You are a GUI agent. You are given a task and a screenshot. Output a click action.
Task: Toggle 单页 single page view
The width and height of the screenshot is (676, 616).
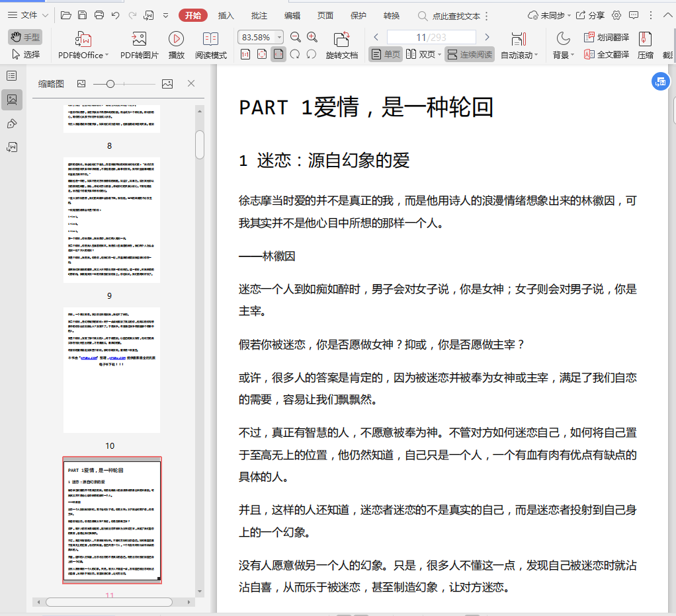(386, 54)
